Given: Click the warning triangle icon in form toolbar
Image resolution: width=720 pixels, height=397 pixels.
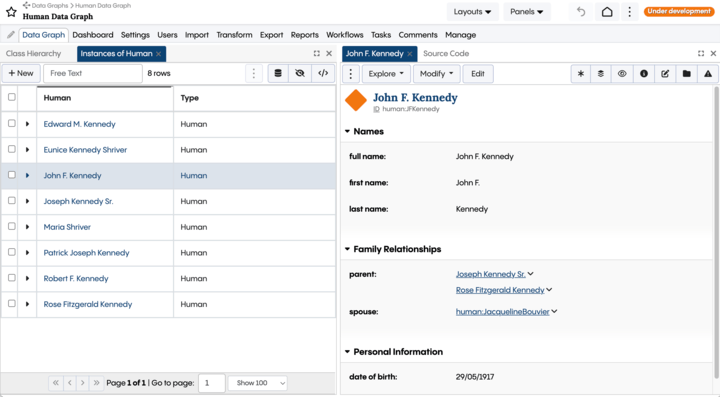Looking at the screenshot, I should (x=708, y=73).
